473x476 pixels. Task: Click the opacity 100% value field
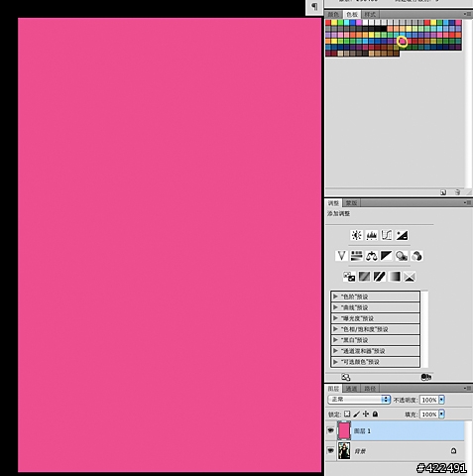click(429, 400)
